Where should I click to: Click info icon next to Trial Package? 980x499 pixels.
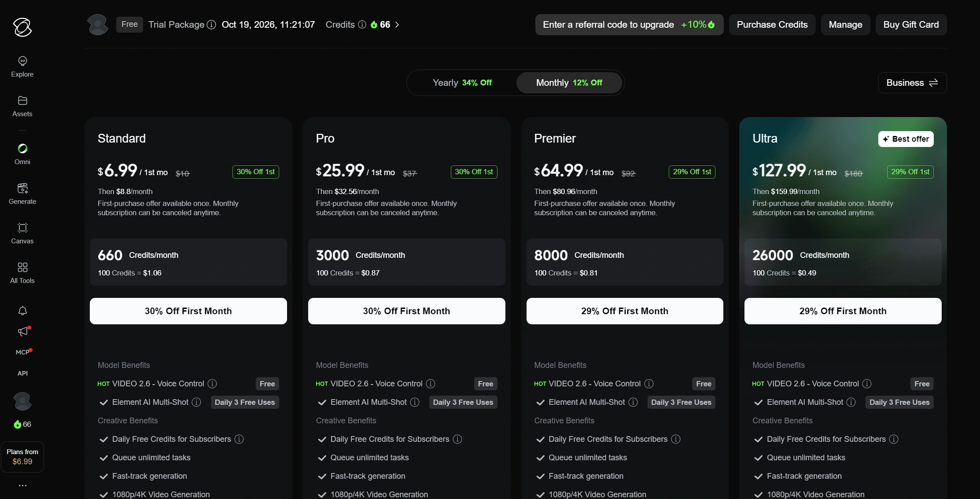coord(211,25)
